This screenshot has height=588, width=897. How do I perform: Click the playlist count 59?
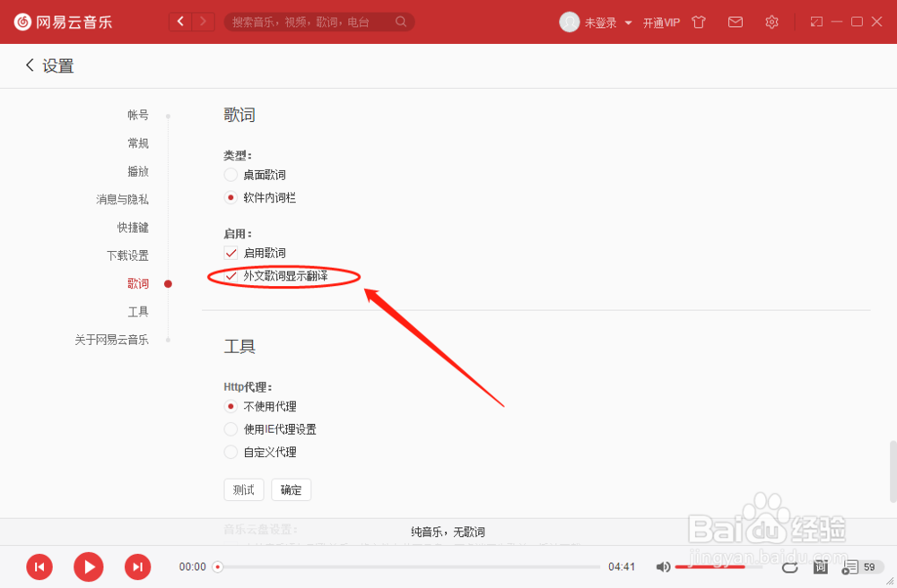869,566
